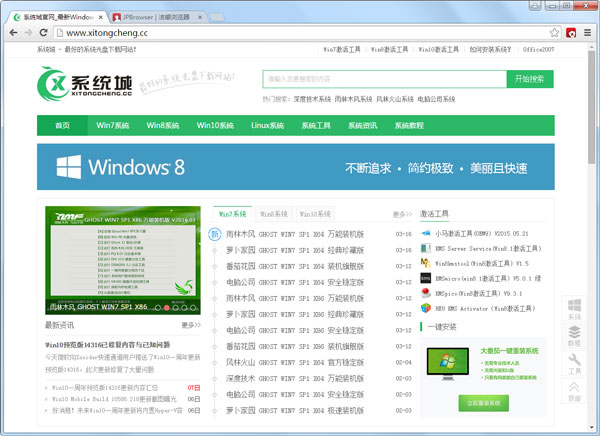
Task: Select Win7系统 in the navigation bar
Action: tap(112, 126)
